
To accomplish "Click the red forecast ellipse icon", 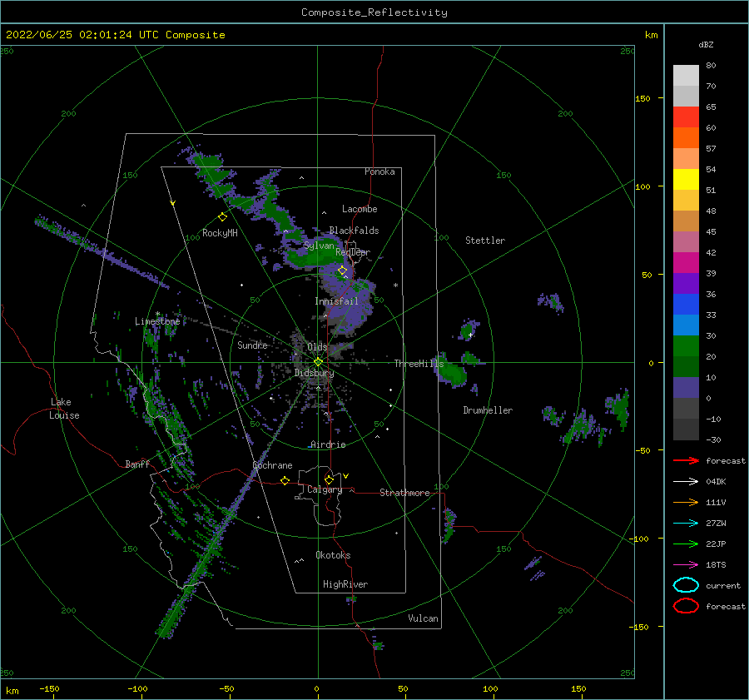I will click(686, 606).
